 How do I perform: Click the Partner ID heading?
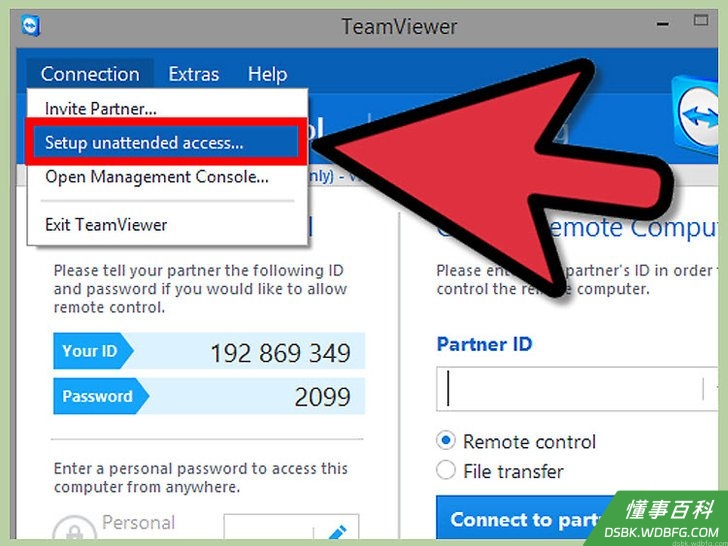(x=484, y=344)
